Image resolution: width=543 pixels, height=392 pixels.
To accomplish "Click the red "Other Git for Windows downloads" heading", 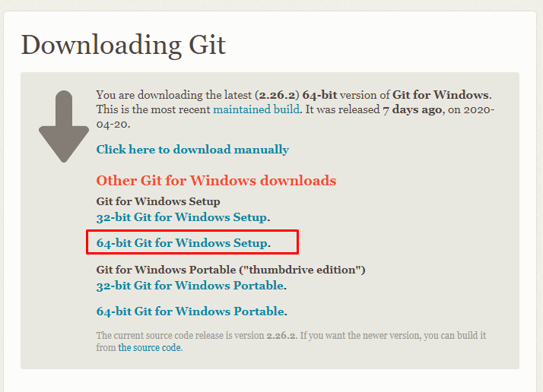I will tap(216, 181).
